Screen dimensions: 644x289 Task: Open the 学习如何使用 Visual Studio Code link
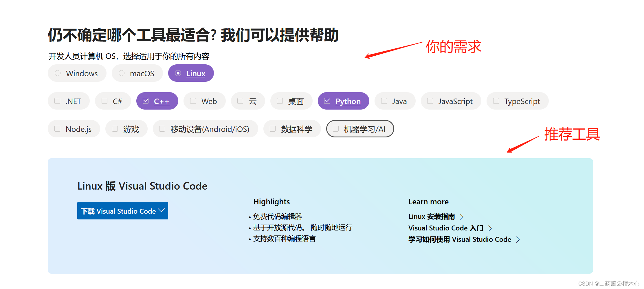pos(464,239)
